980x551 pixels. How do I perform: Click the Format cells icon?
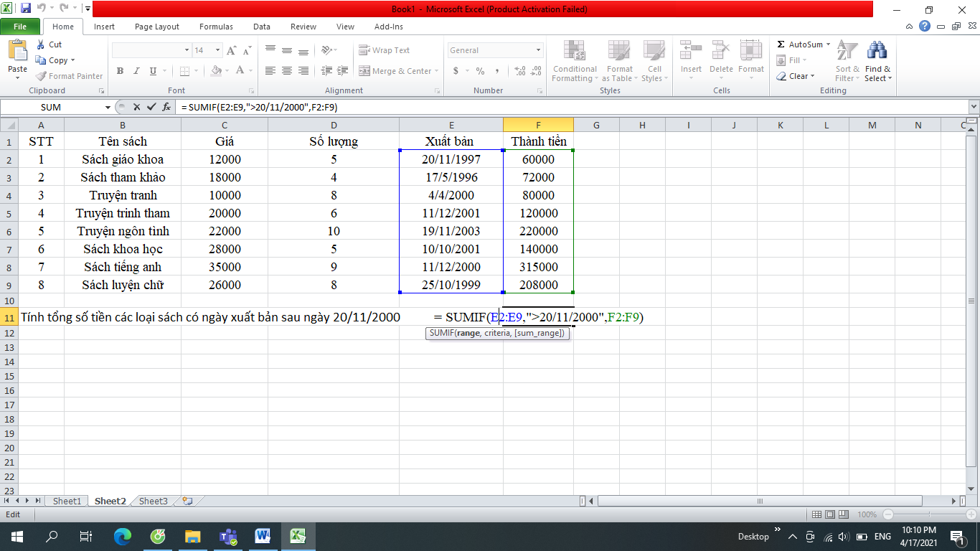(750, 50)
